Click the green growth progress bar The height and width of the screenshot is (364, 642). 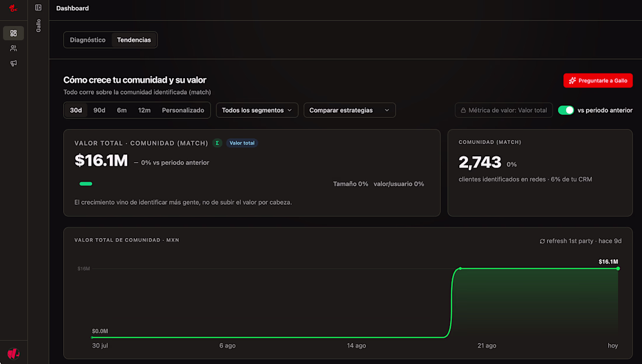(86, 184)
